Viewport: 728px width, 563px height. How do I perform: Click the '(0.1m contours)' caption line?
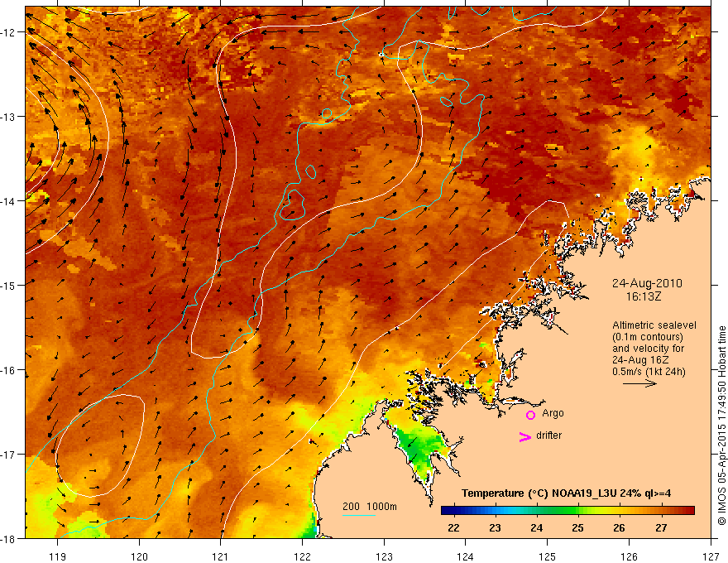coord(648,337)
